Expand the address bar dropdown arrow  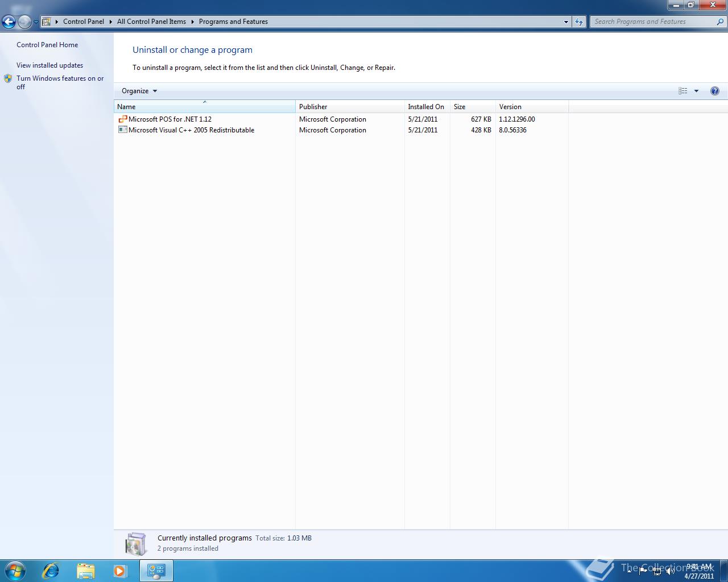(x=565, y=22)
